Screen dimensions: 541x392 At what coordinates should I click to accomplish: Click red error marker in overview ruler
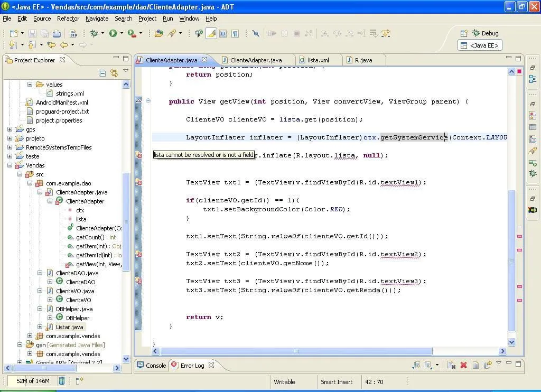pyautogui.click(x=519, y=236)
